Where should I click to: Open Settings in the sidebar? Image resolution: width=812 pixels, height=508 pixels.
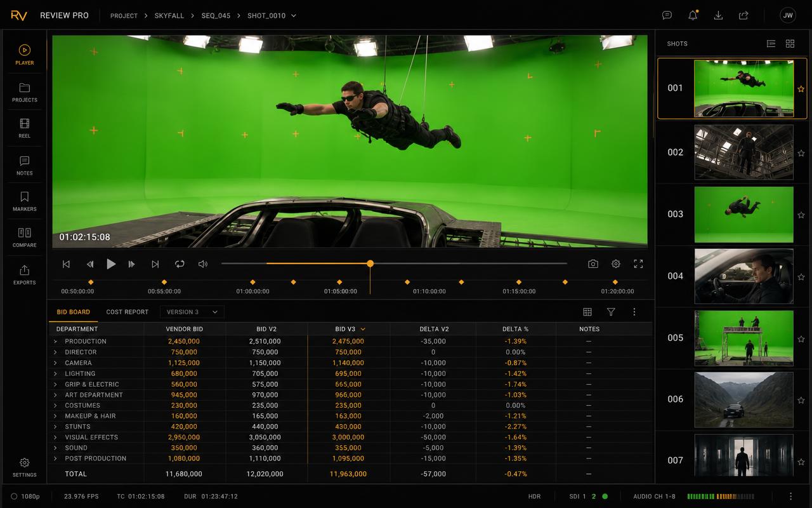(24, 467)
